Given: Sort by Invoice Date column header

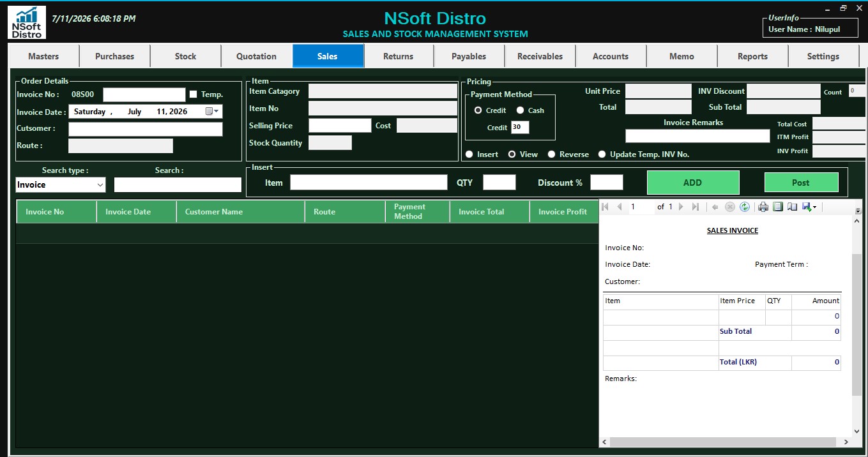Looking at the screenshot, I should coord(137,211).
